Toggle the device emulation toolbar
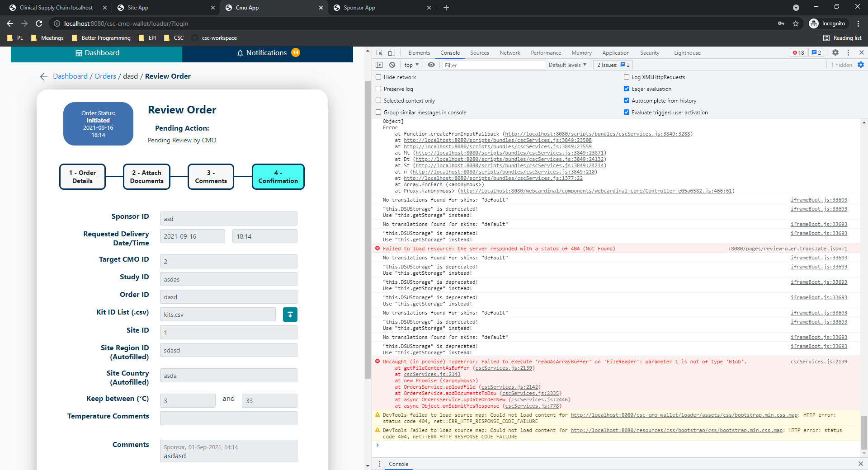868x470 pixels. tap(392, 52)
